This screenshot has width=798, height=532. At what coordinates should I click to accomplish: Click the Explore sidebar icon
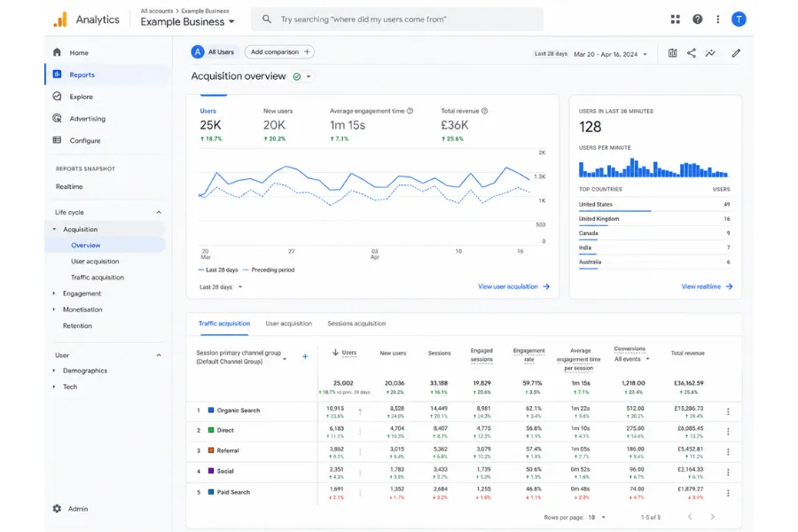[57, 97]
